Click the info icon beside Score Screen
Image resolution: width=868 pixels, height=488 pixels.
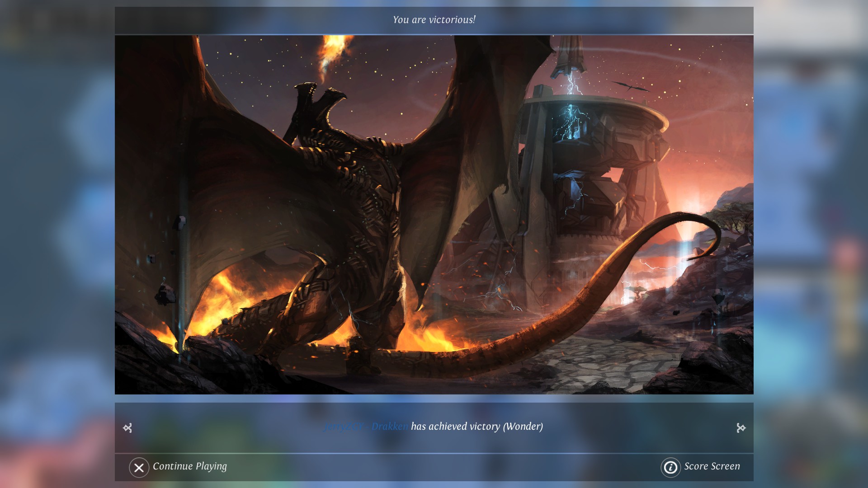670,468
